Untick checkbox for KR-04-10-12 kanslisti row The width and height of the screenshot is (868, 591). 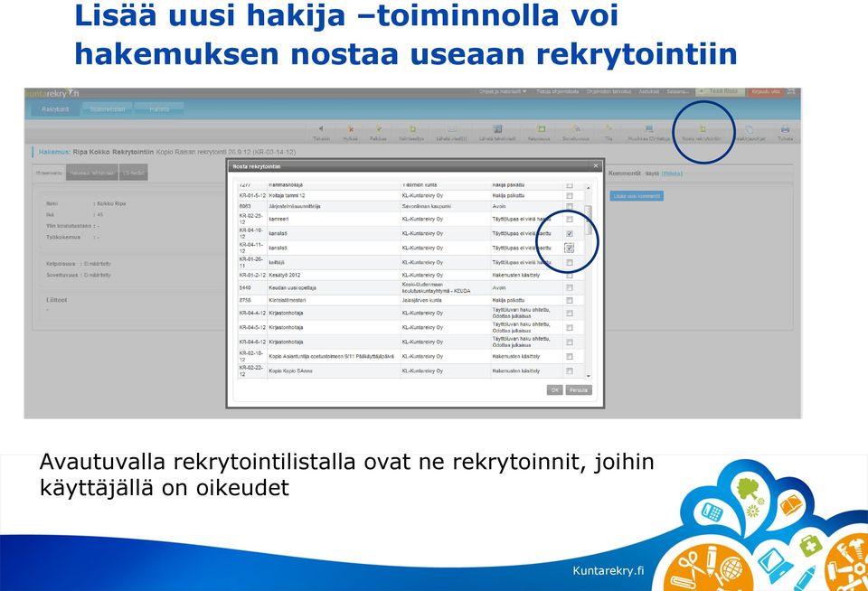[x=570, y=233]
